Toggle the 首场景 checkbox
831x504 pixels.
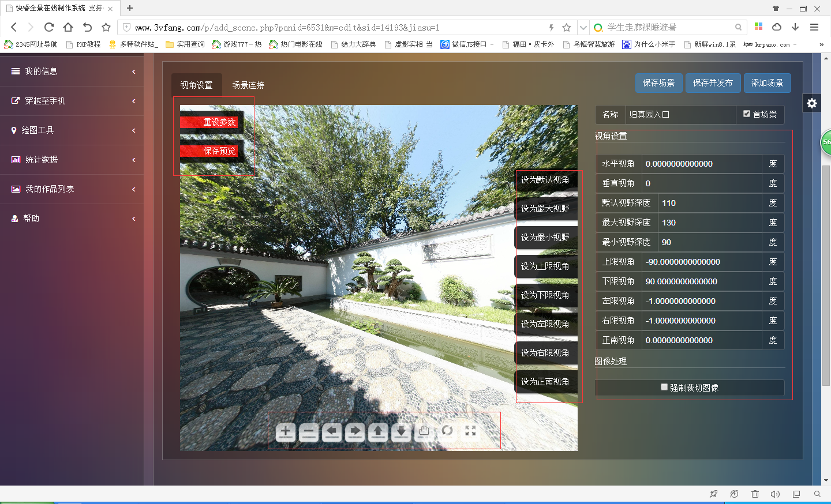(747, 114)
